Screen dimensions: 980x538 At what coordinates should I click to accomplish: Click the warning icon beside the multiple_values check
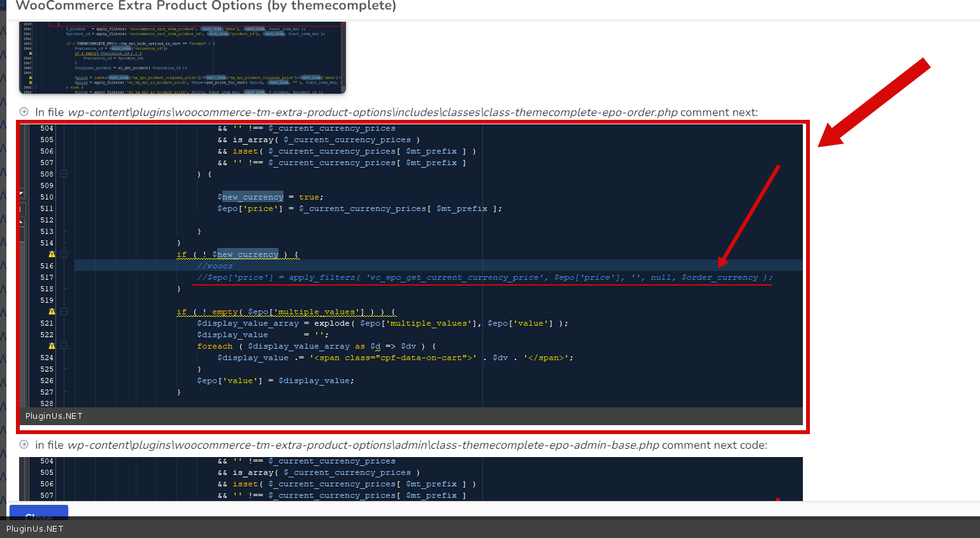tap(52, 312)
